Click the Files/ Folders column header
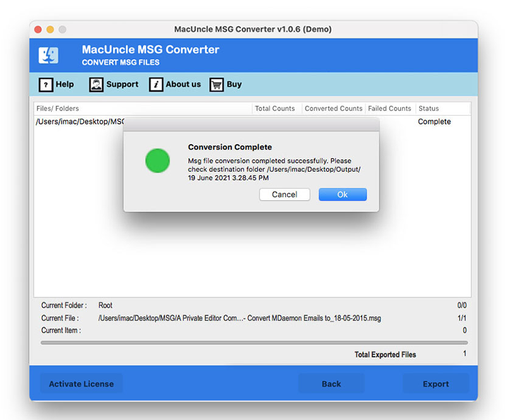The height and width of the screenshot is (420, 505). point(143,108)
